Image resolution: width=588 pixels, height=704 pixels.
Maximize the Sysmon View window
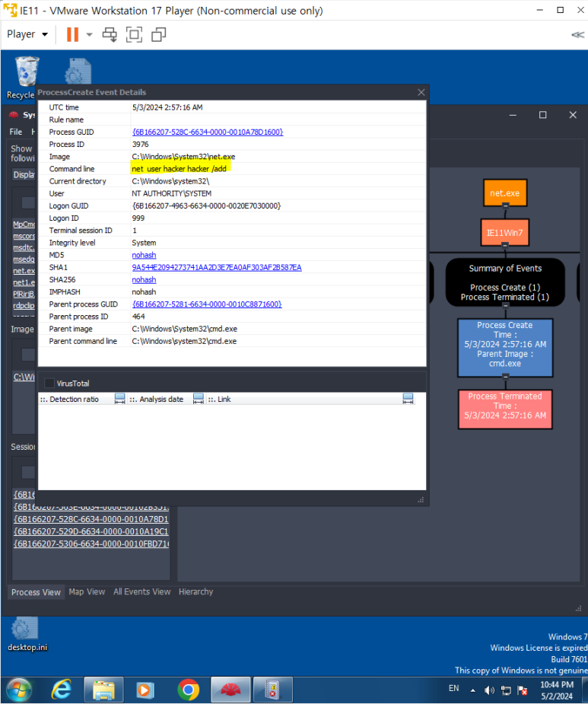click(x=542, y=115)
